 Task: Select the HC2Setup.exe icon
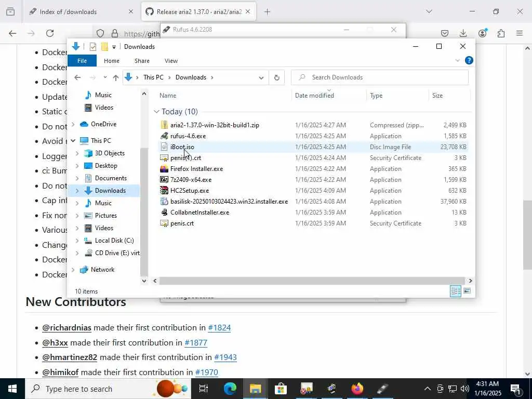[164, 190]
